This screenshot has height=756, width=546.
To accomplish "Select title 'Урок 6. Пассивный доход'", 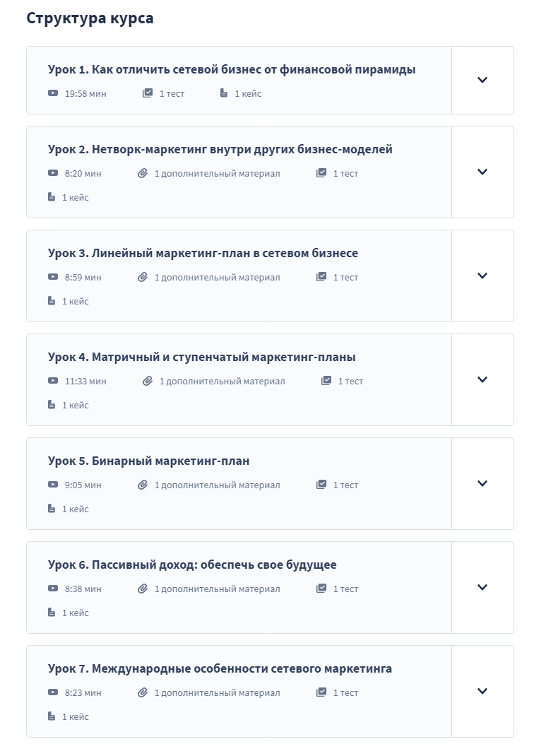I will (x=192, y=565).
